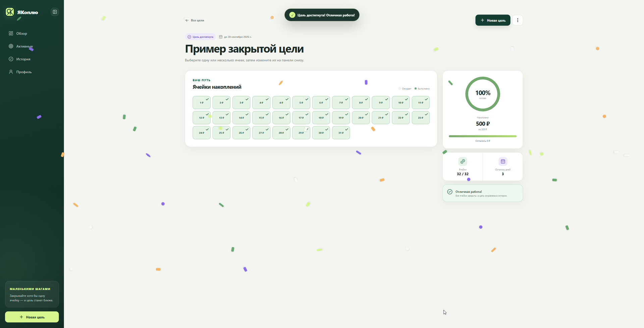
Task: Toggle the 1 ₽ savings cell
Action: tap(202, 103)
